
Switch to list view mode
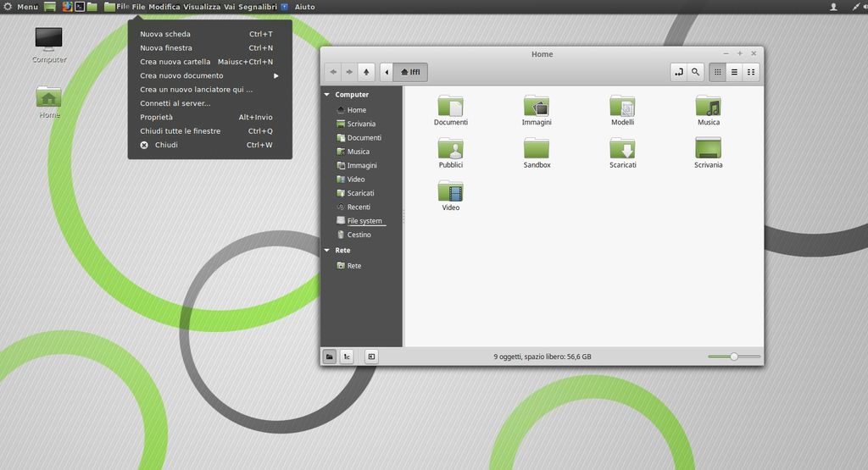coord(734,72)
